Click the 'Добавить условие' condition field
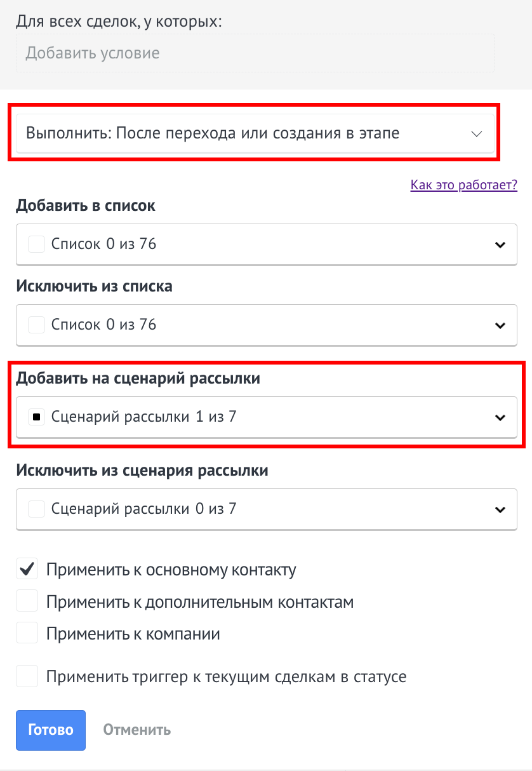The image size is (532, 771). [x=254, y=53]
